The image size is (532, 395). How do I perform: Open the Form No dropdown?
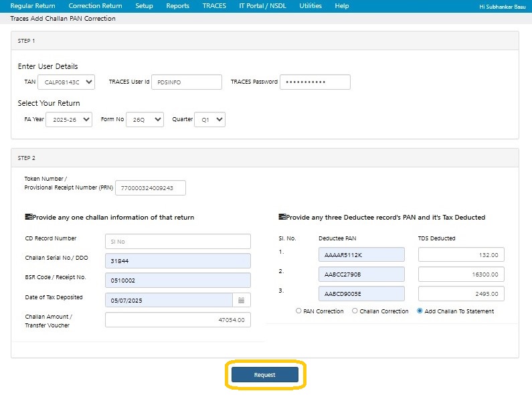(145, 119)
